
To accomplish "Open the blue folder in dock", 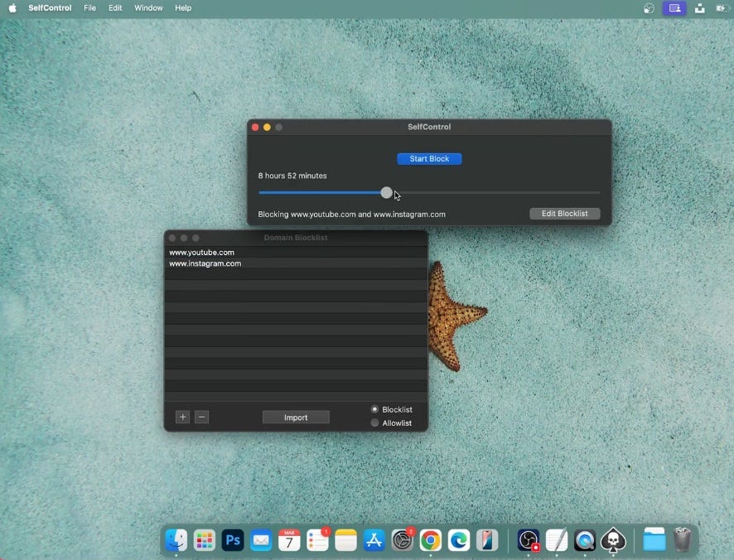I will [x=654, y=540].
